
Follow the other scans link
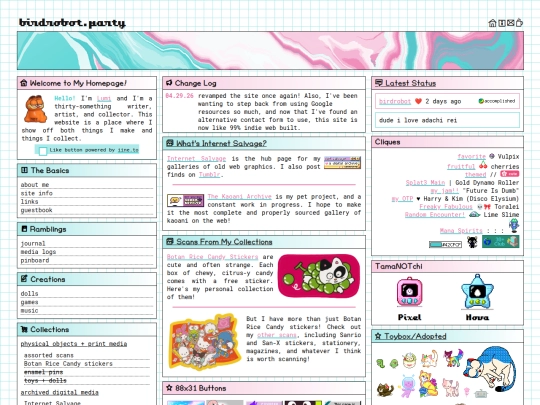pyautogui.click(x=277, y=335)
